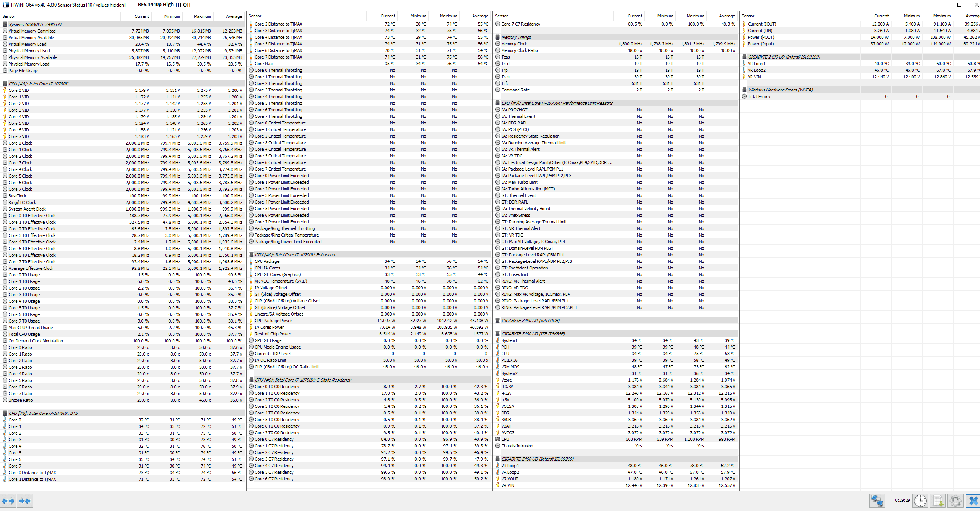Close sensor status with blue X button

(x=973, y=501)
